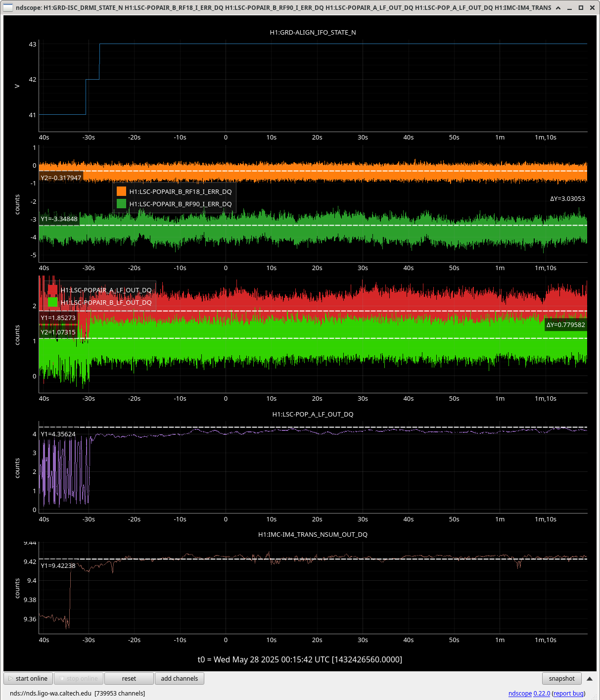Open the report bug link
This screenshot has height=700, width=600.
(569, 693)
